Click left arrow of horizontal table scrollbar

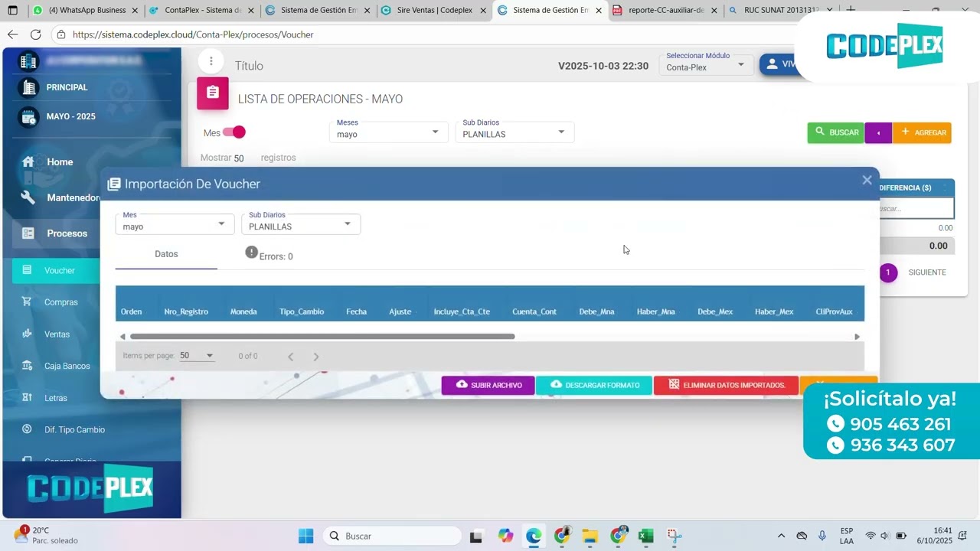122,337
